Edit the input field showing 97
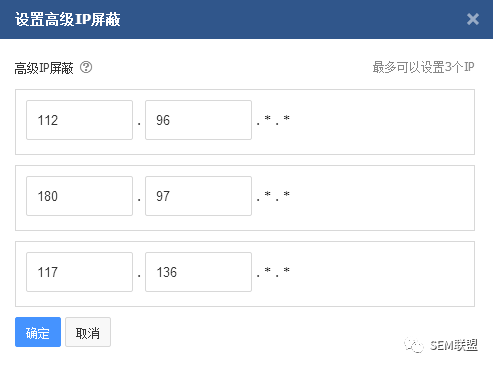This screenshot has width=493, height=367. coord(198,196)
